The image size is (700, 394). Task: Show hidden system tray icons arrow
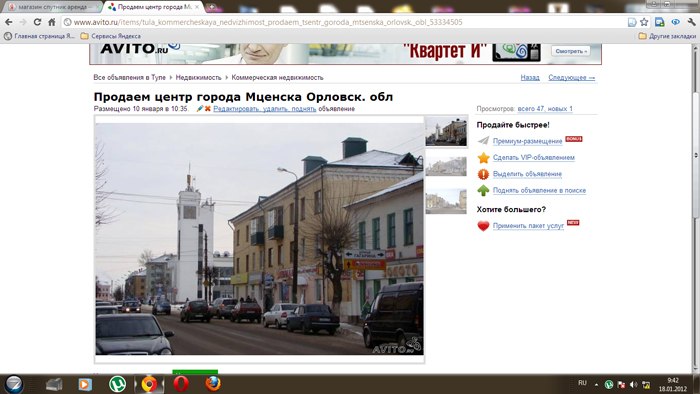(596, 384)
